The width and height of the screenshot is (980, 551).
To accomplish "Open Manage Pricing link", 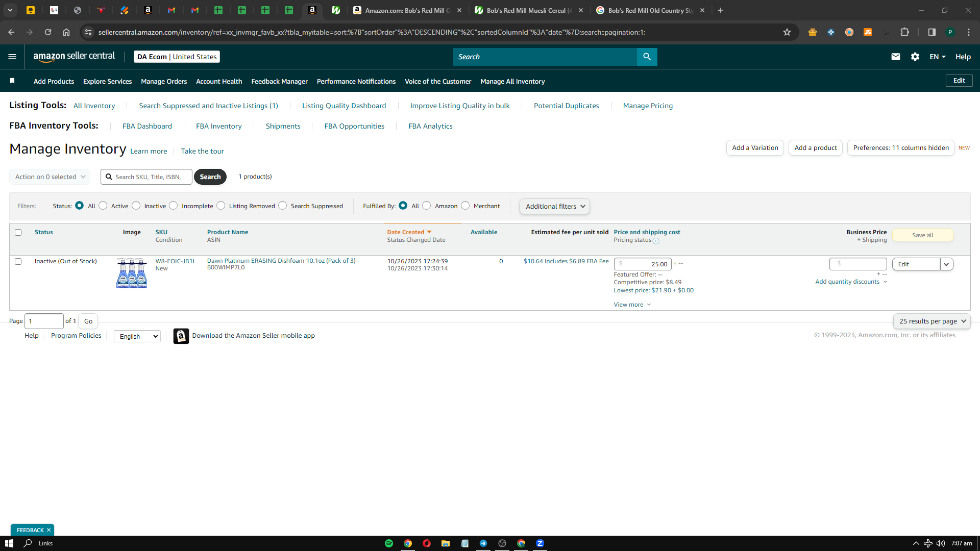I will pyautogui.click(x=648, y=106).
